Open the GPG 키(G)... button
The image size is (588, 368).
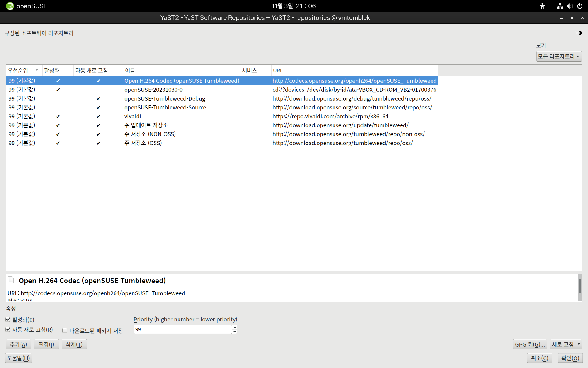[530, 344]
